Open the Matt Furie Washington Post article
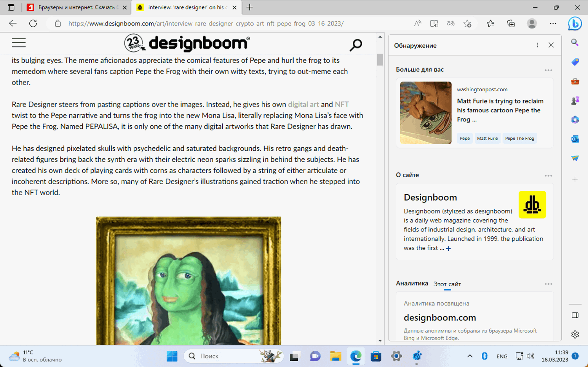The height and width of the screenshot is (367, 588). (x=500, y=110)
